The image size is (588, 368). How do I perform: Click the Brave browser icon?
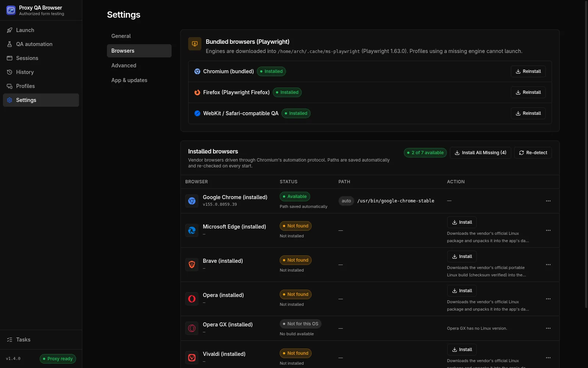tap(192, 265)
